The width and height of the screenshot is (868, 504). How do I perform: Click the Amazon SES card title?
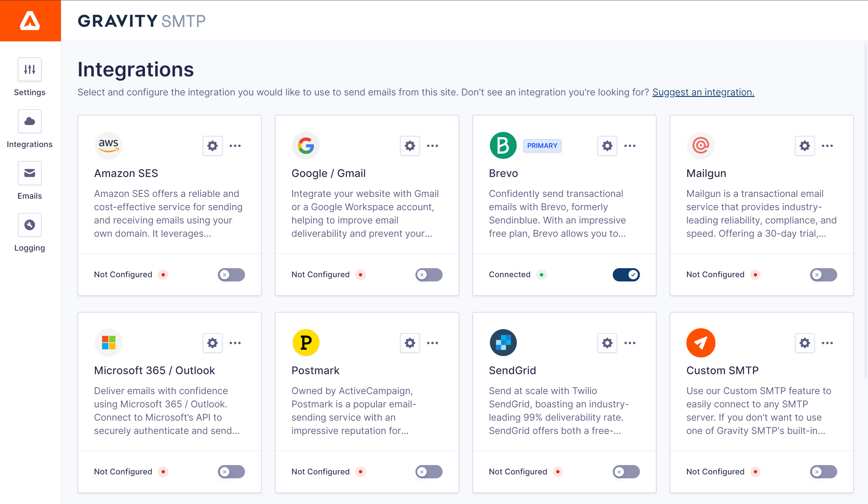click(x=126, y=173)
